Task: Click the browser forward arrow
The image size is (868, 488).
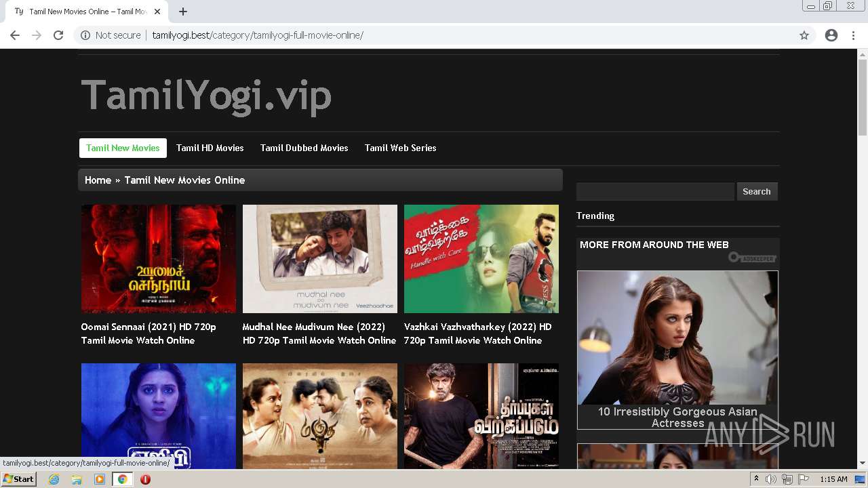Action: pos(37,35)
